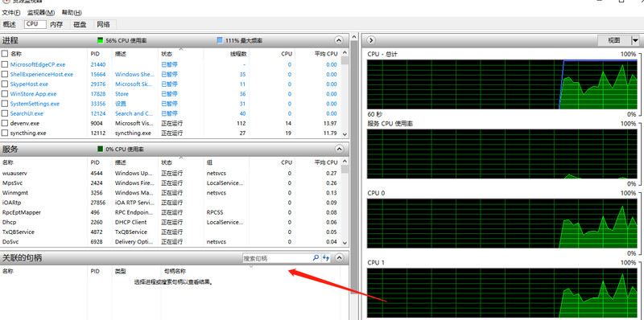
Task: Select the Winmgmt service row
Action: tap(171, 193)
